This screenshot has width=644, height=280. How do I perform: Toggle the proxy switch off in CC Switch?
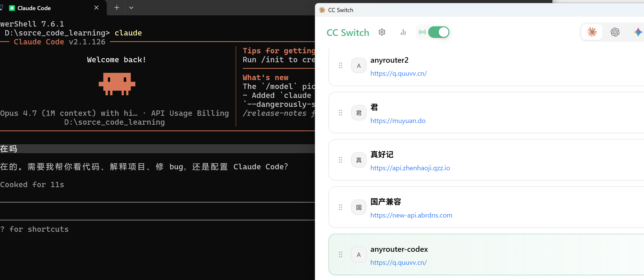439,32
